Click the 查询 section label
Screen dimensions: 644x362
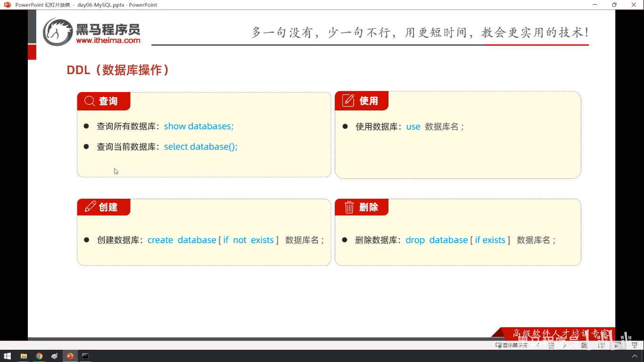(108, 101)
